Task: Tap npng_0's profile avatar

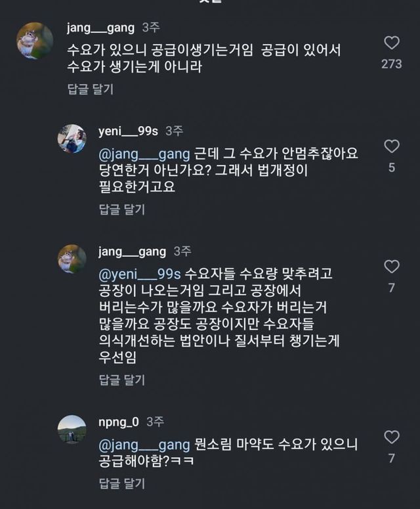Action: coord(72,429)
